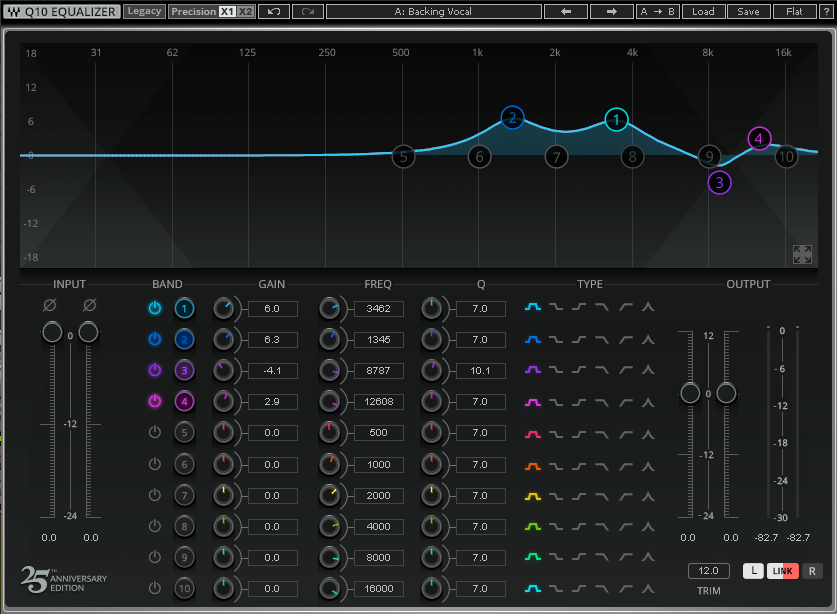Click band 4 frequency field showing 12608
This screenshot has height=614, width=837.
click(378, 402)
